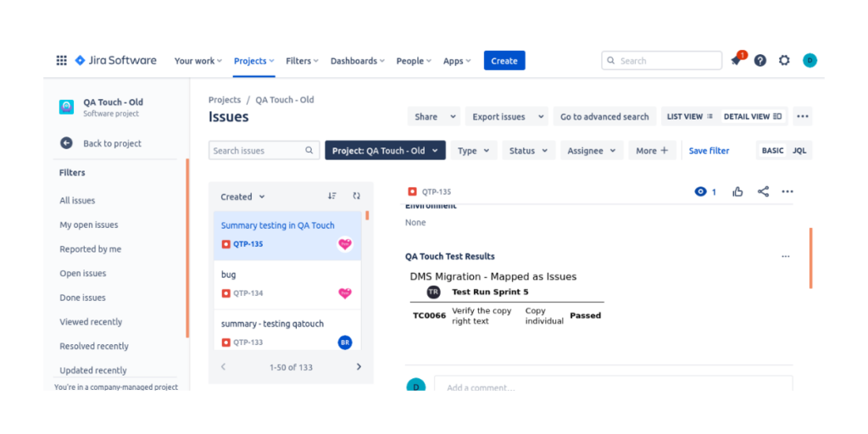Click the Search issues input field
The image size is (868, 434).
[264, 150]
